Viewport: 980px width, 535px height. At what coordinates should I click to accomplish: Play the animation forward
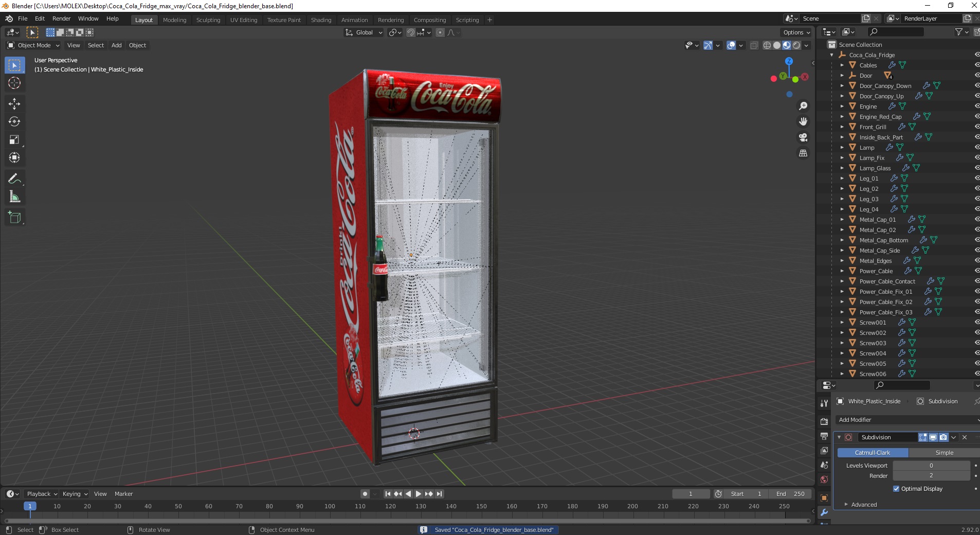click(419, 494)
